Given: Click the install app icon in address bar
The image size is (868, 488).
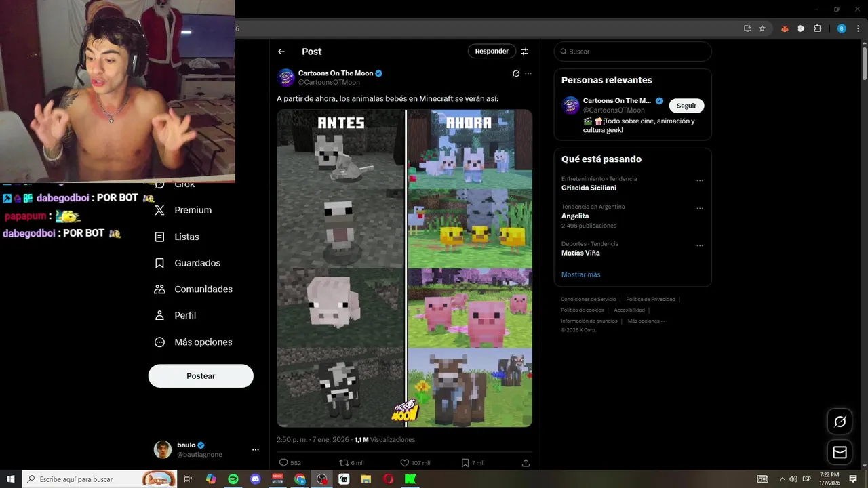Looking at the screenshot, I should tap(747, 28).
